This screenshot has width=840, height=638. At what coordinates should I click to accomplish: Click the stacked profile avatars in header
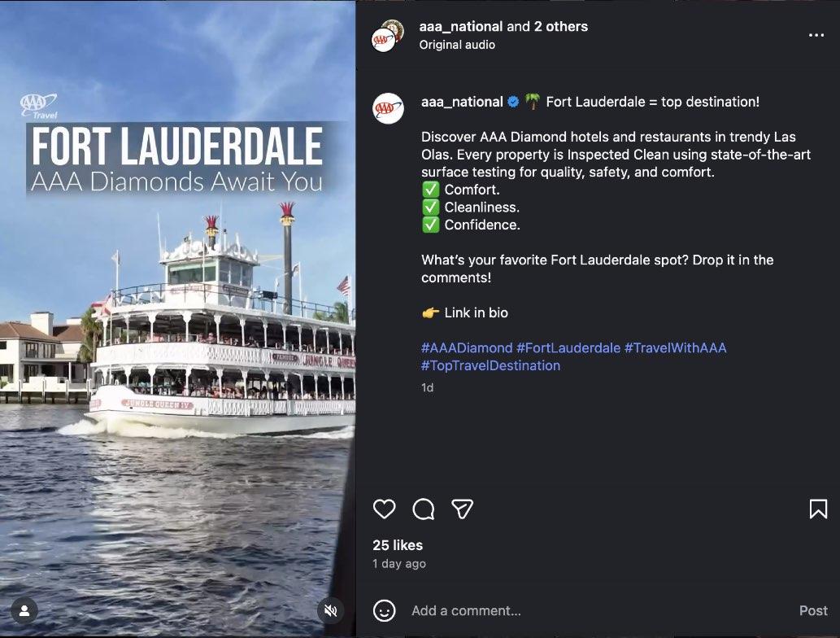click(x=388, y=35)
